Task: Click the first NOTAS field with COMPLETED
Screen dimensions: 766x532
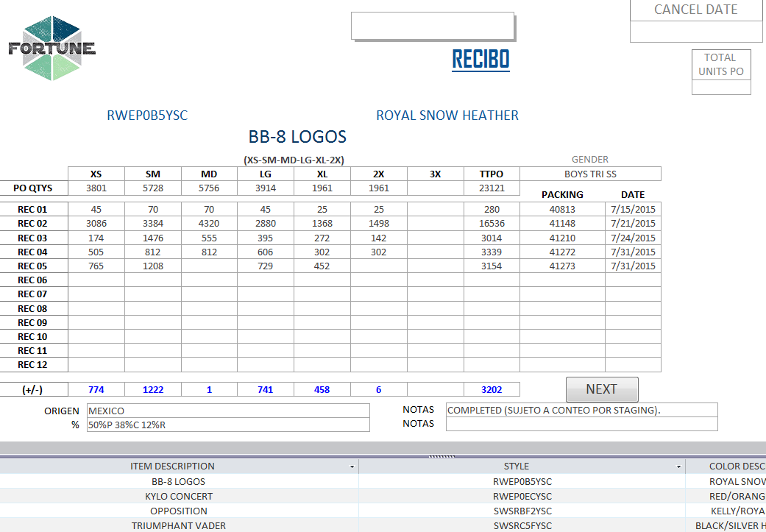Action: (582, 411)
